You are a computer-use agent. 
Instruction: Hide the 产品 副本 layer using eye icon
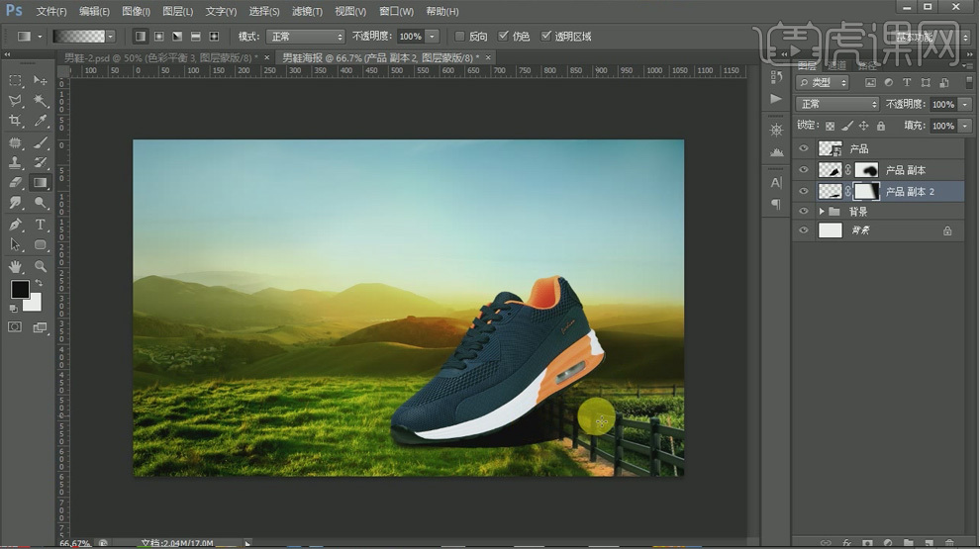click(x=804, y=170)
